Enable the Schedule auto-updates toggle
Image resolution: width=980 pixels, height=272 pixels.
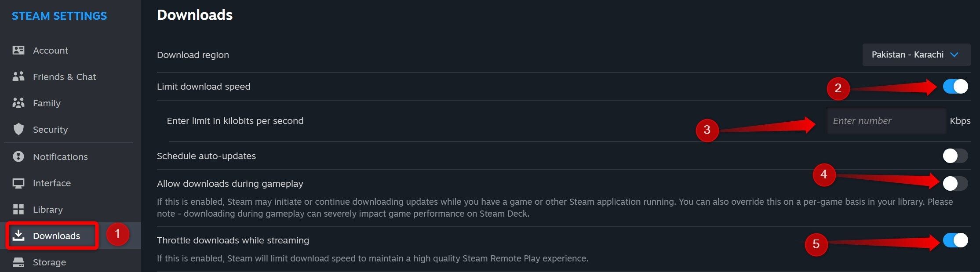click(x=955, y=156)
